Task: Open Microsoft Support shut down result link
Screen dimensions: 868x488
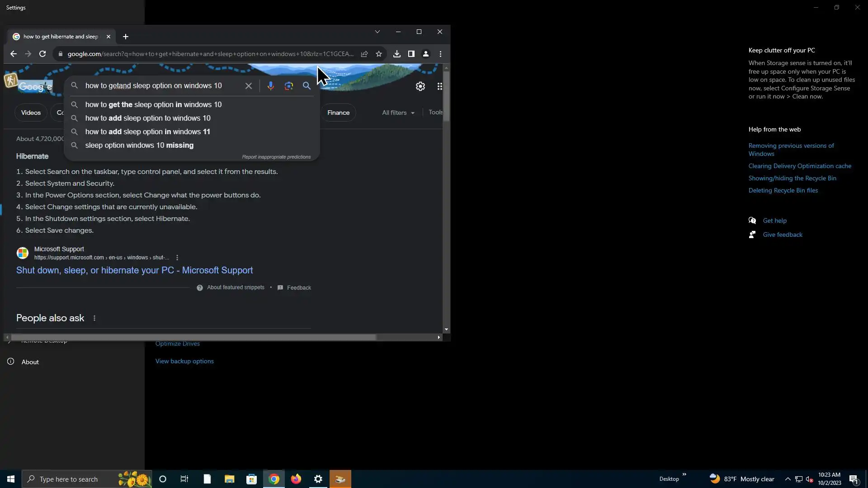Action: pos(134,270)
